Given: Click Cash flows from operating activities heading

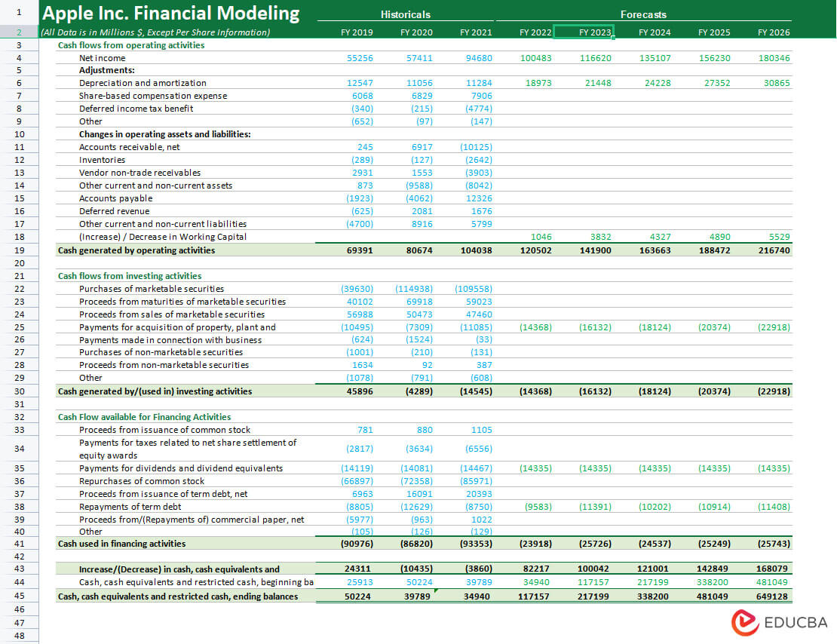Looking at the screenshot, I should coord(131,44).
